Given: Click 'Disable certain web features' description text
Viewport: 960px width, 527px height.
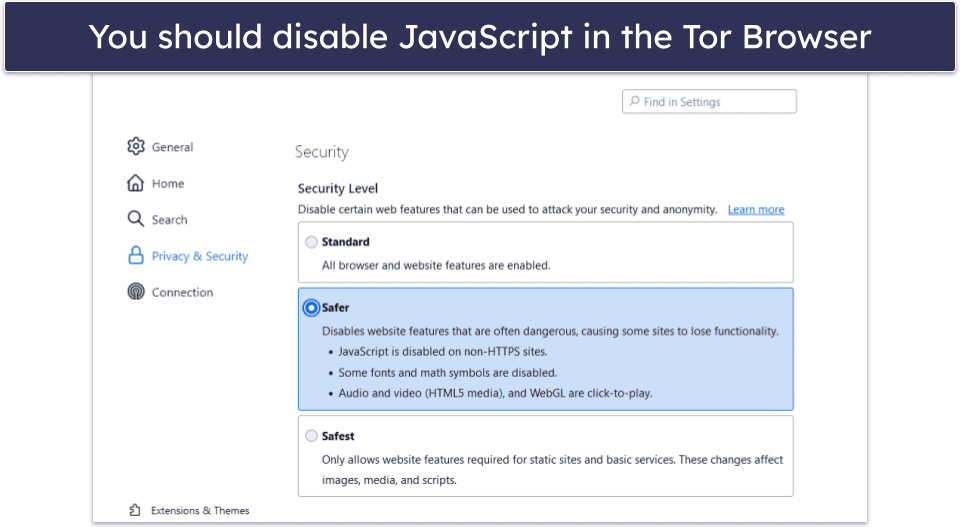Looking at the screenshot, I should [508, 209].
